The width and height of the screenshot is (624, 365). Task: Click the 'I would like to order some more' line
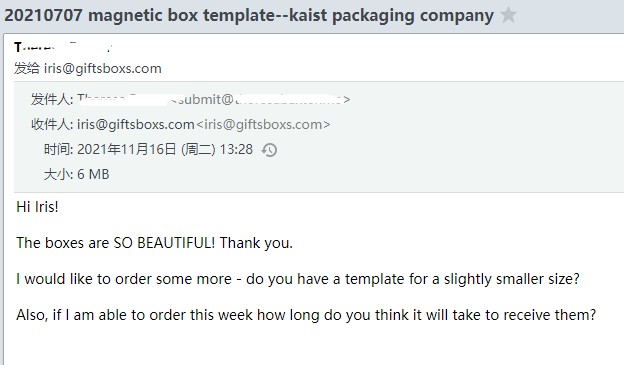coord(298,279)
